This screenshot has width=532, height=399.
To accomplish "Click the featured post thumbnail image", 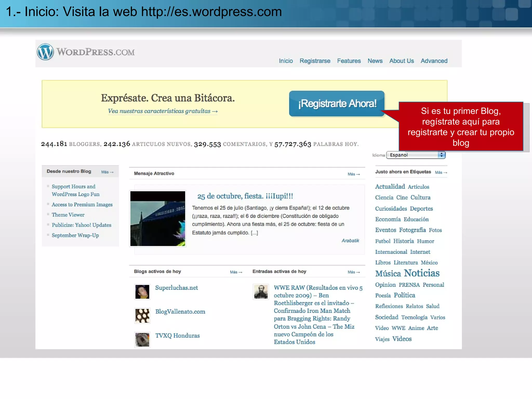I will [x=158, y=218].
